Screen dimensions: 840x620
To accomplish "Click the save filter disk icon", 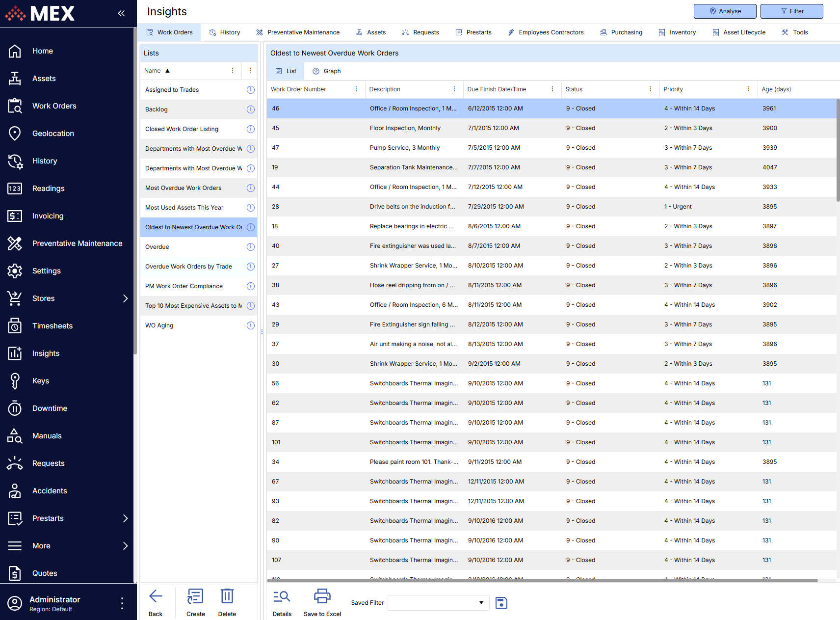I will click(x=501, y=603).
